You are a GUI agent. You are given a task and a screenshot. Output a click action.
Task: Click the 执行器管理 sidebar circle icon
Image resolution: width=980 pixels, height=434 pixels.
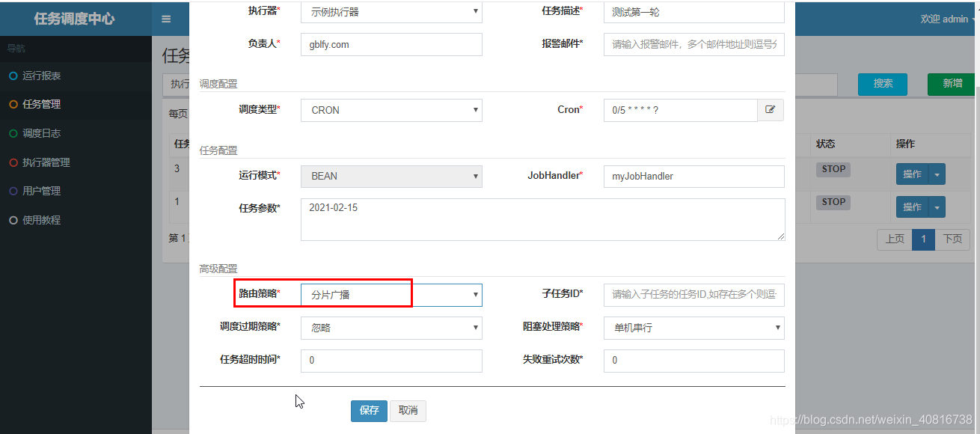pos(13,162)
